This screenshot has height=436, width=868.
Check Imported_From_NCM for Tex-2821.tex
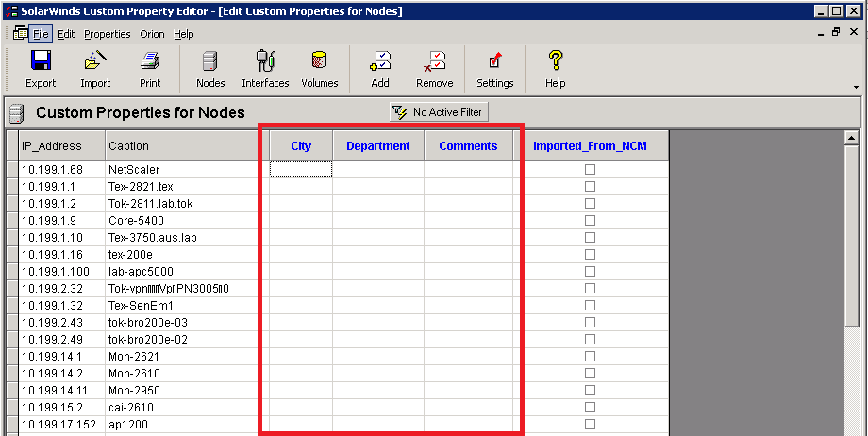[x=590, y=186]
